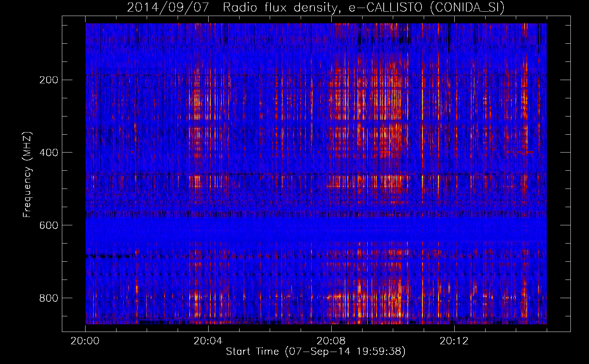Screen dimensions: 589x364
Task: Click the 400 frequency tick label
Action: tap(49, 153)
